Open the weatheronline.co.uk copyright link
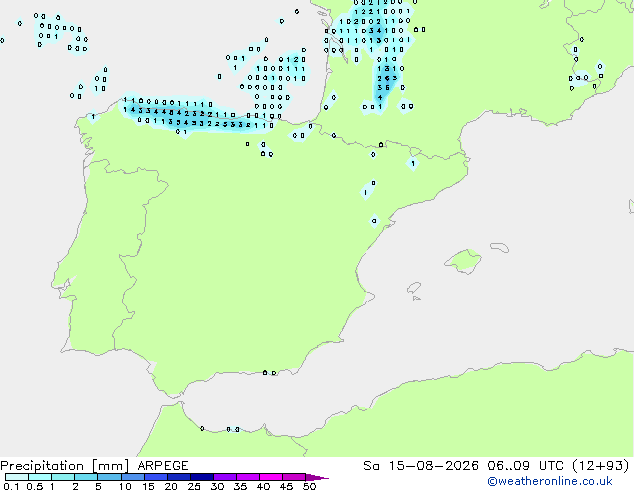Screen dimensions: 634x490 point(550,481)
